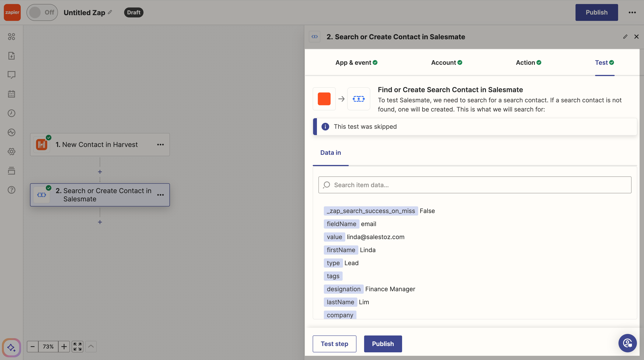The width and height of the screenshot is (644, 360).
Task: Click the Salesmate icon in step 2 card
Action: click(41, 195)
